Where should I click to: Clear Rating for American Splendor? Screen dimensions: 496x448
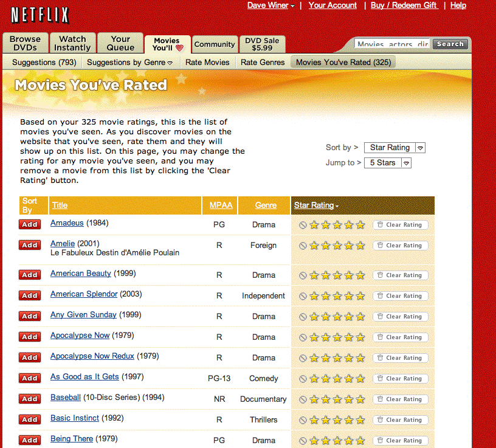[x=400, y=296]
